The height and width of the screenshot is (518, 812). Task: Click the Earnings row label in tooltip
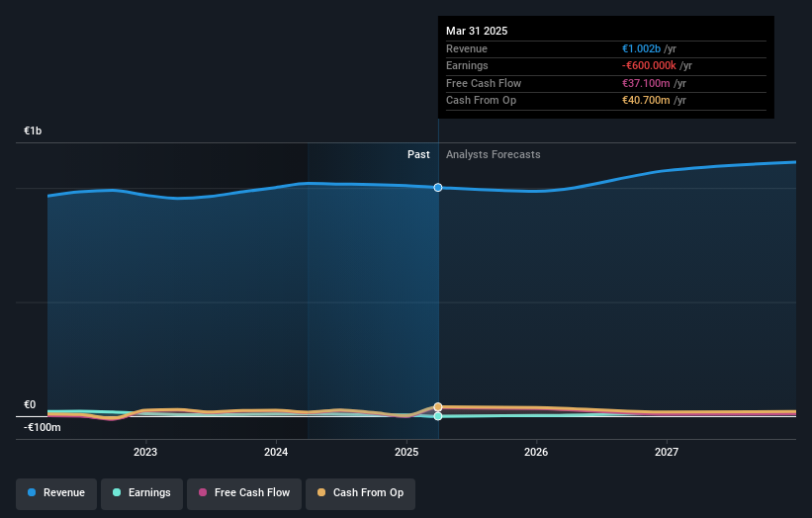[467, 65]
